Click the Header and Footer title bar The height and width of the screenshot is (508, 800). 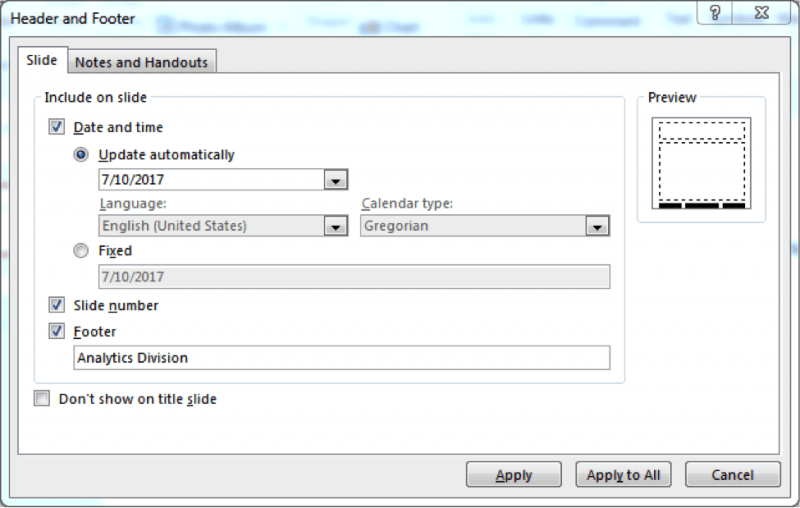tap(300, 14)
